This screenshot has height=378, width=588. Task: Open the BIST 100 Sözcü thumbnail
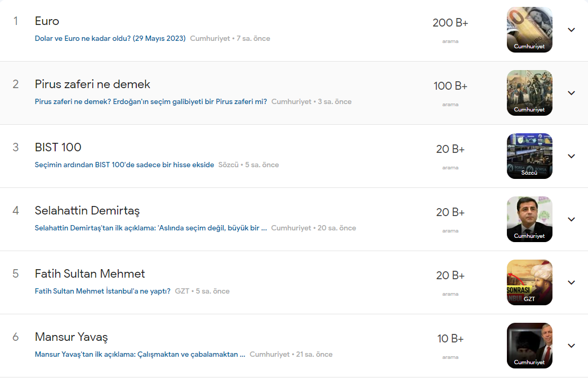(x=529, y=156)
